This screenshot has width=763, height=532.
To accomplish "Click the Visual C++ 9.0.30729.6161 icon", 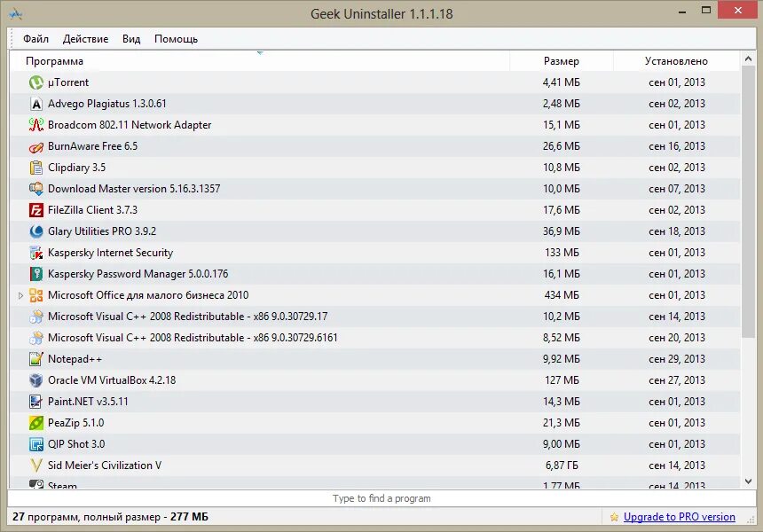I will click(36, 338).
